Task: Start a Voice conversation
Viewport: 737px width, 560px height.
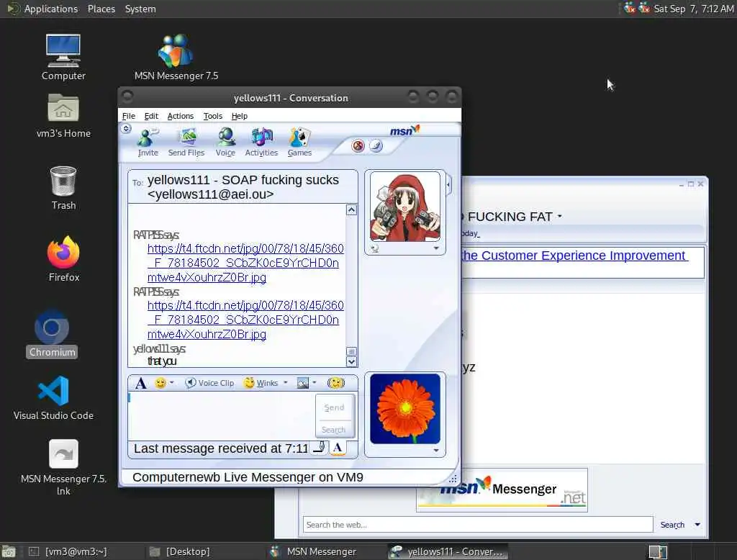Action: [225, 142]
